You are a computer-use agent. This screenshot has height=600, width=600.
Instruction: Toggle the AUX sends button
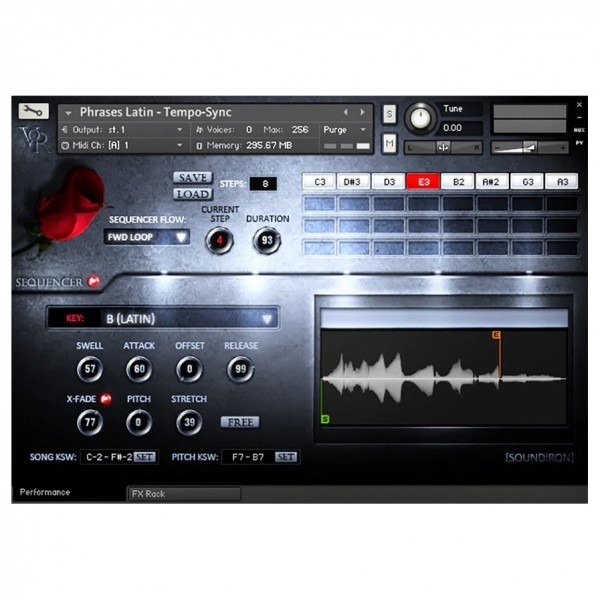click(x=579, y=130)
